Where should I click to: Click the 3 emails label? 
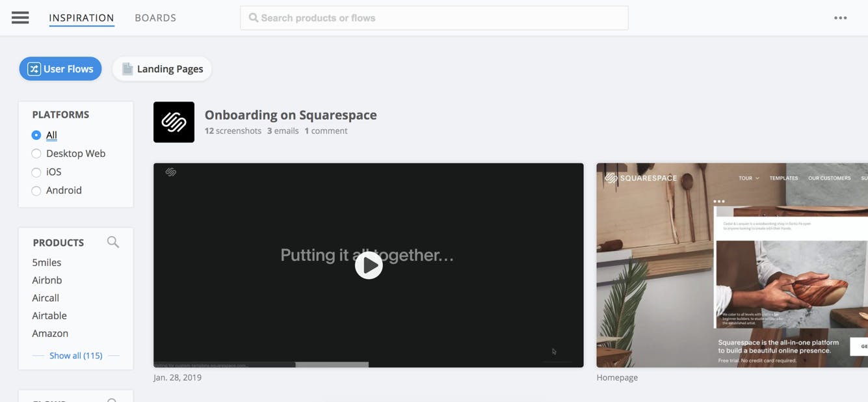pyautogui.click(x=283, y=131)
